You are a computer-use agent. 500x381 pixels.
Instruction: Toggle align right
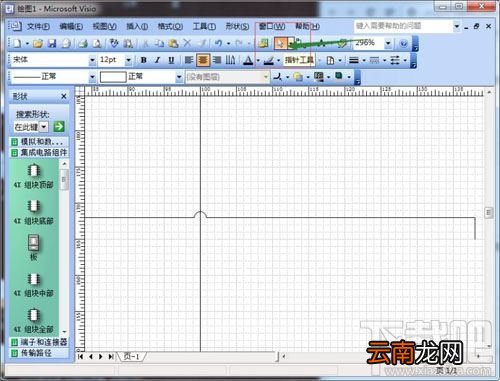point(217,60)
